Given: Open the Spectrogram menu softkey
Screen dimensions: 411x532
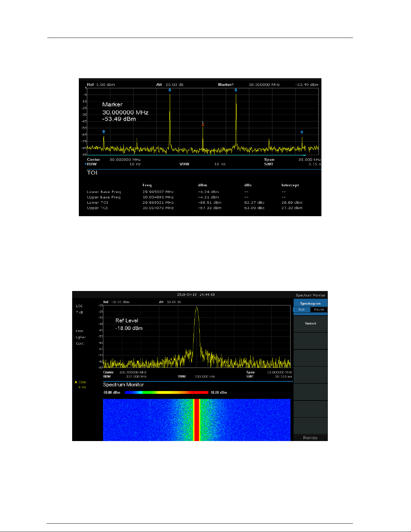Looking at the screenshot, I should (x=310, y=303).
